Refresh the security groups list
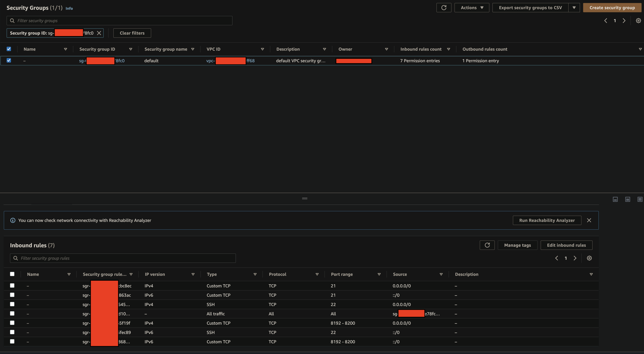This screenshot has width=644, height=354. tap(444, 7)
